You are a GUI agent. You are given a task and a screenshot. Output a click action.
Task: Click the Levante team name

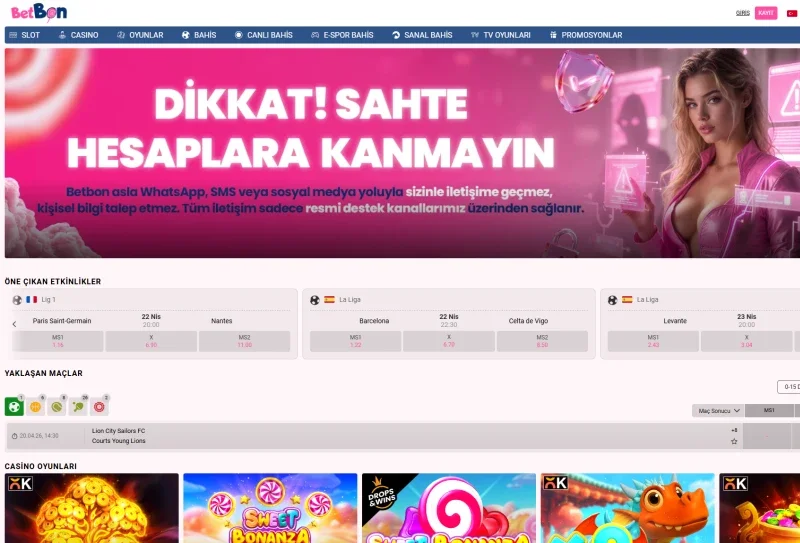coord(675,321)
